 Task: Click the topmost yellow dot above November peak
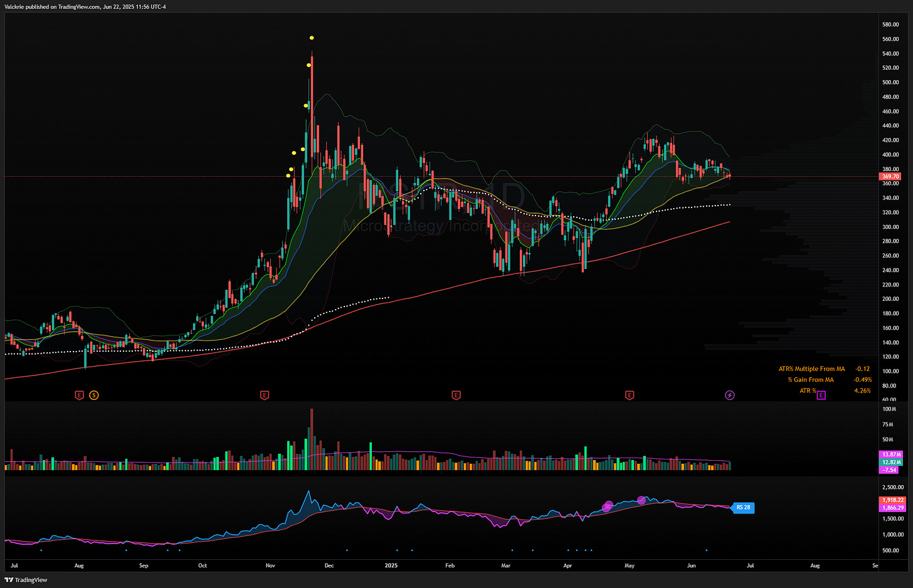(312, 38)
